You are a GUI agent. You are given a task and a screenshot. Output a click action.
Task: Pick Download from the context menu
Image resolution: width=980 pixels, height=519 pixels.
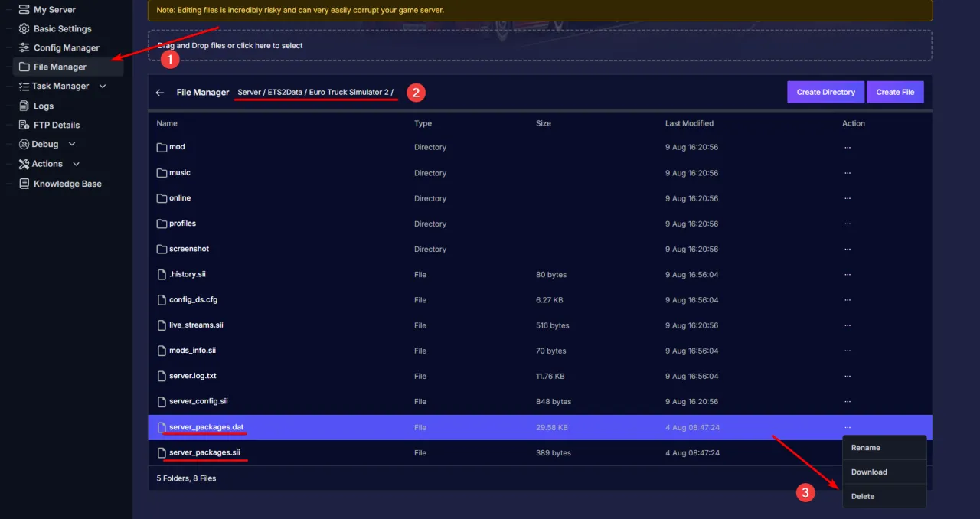pyautogui.click(x=869, y=472)
